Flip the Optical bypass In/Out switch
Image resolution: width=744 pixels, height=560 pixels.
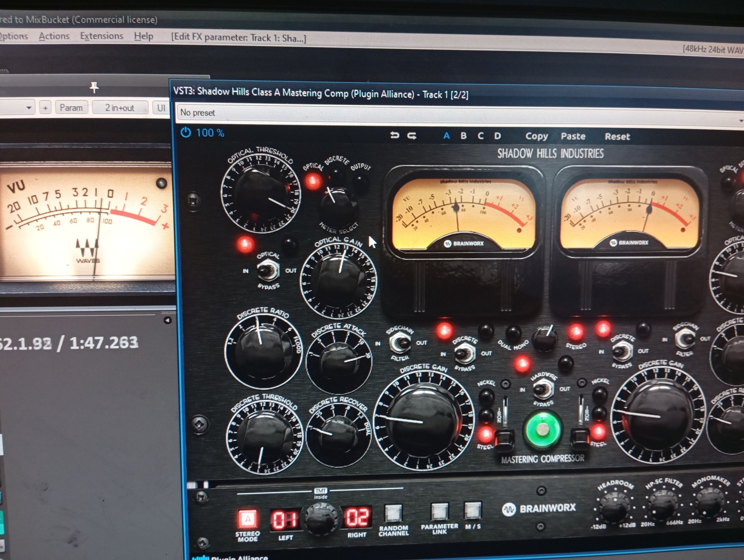268,271
